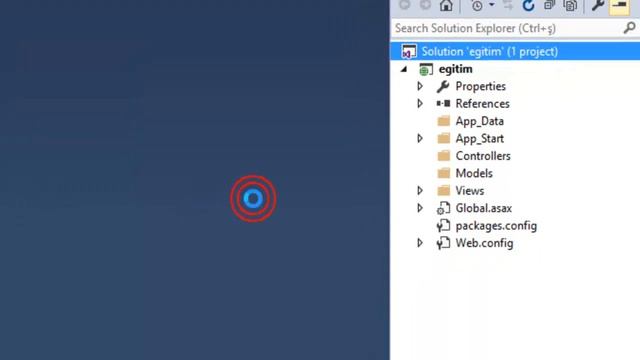Viewport: 640px width, 360px height.
Task: Click the Sync with Active Document icon
Action: pos(508,5)
